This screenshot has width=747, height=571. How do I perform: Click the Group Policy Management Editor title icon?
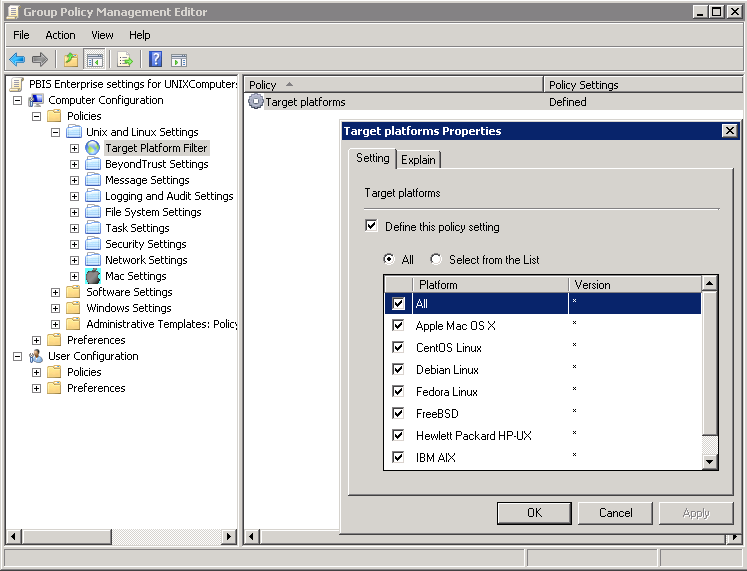tap(13, 12)
